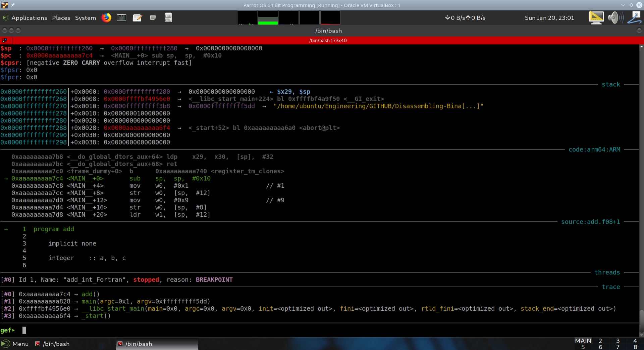The height and width of the screenshot is (350, 644).
Task: Click the network connection tray icon
Action: tap(635, 17)
